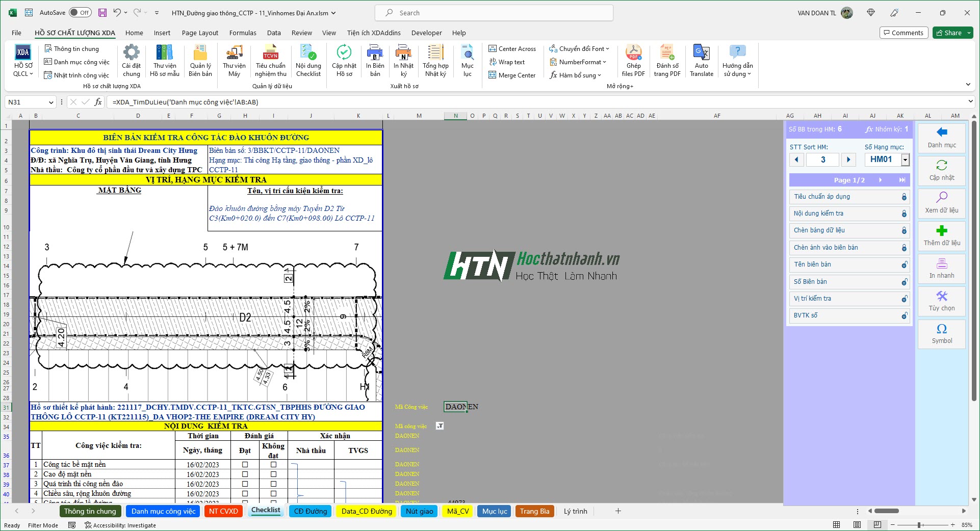The image size is (980, 531).
Task: Click the Auto Translate icon
Action: click(702, 57)
